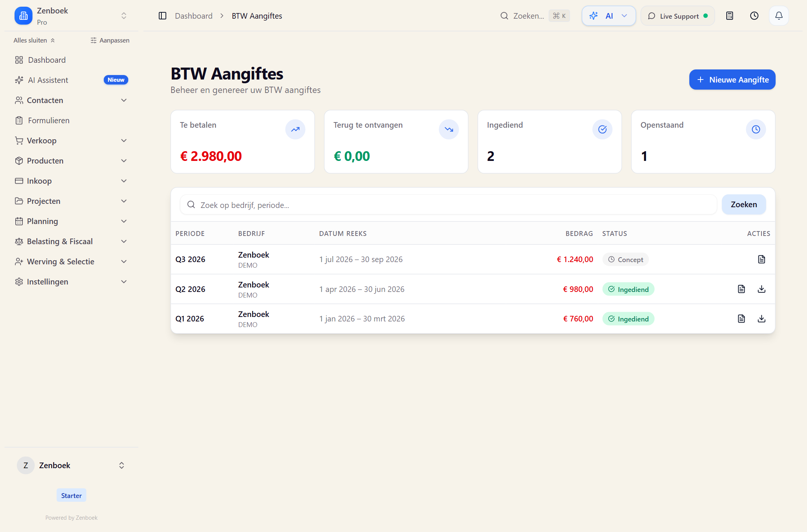Download the Q2 2026 aangifte

pyautogui.click(x=761, y=289)
